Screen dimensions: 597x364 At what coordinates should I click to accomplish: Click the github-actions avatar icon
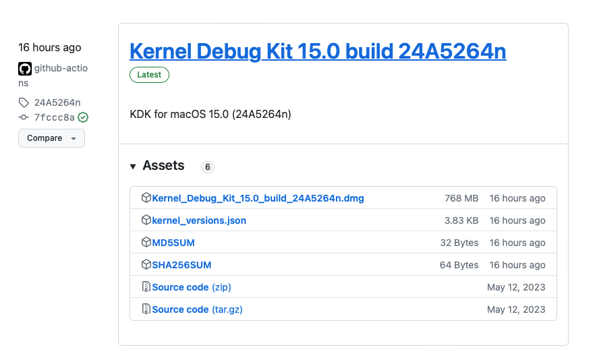pos(25,69)
